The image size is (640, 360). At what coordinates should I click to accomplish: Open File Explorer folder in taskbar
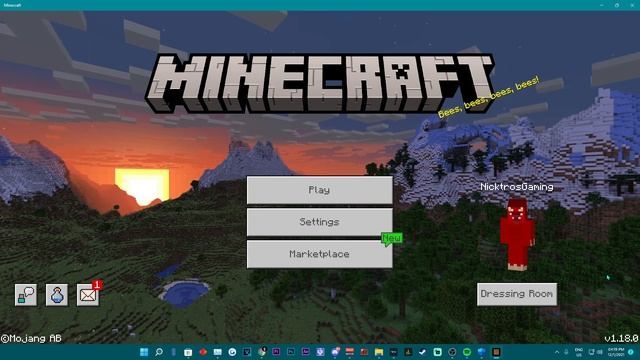click(x=379, y=352)
